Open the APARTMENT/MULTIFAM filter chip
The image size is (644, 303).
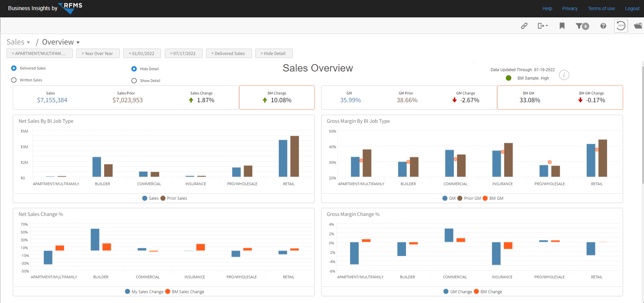coord(40,53)
